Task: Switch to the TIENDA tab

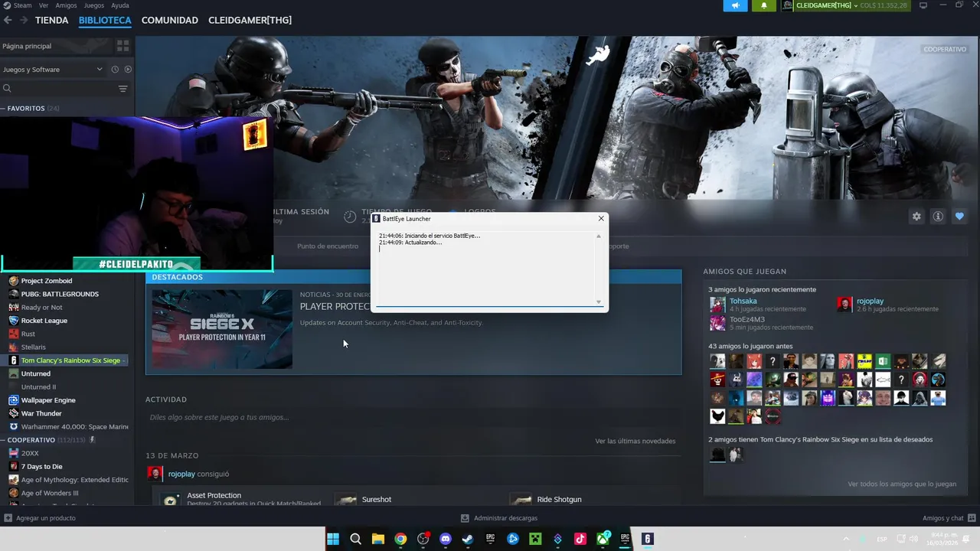Action: [x=52, y=20]
